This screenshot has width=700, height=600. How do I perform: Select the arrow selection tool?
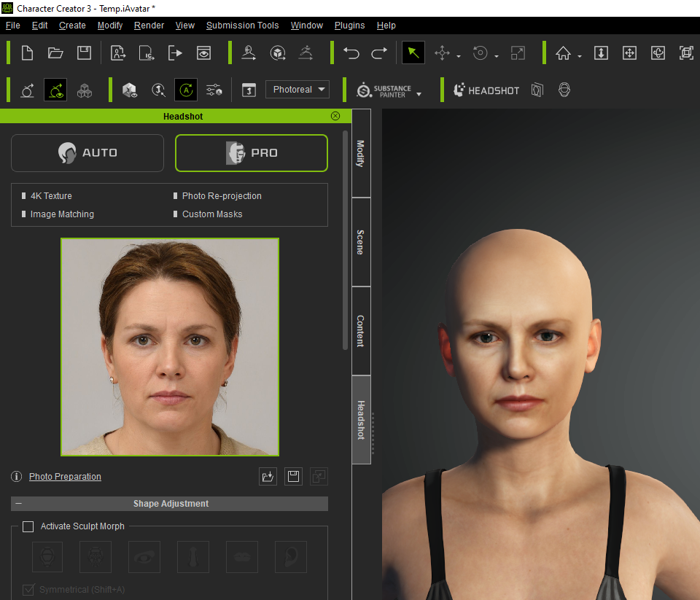pyautogui.click(x=413, y=53)
